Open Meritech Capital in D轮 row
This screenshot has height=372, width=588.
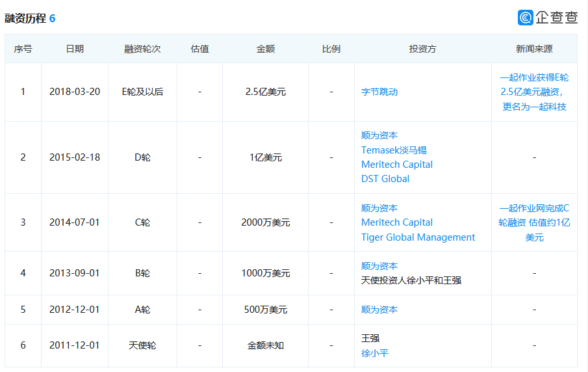[x=397, y=165]
